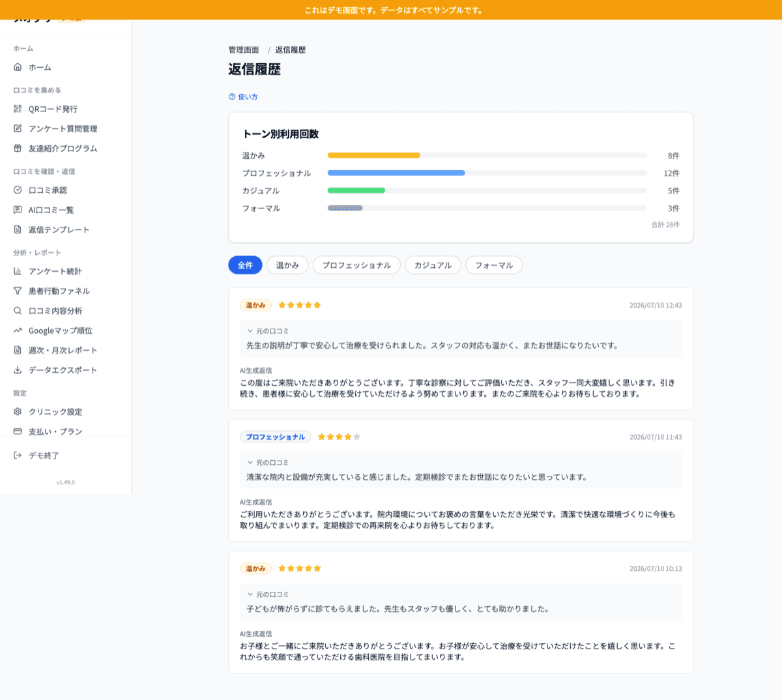782x700 pixels.
Task: Click the star rating on 10:13 review
Action: (x=300, y=568)
